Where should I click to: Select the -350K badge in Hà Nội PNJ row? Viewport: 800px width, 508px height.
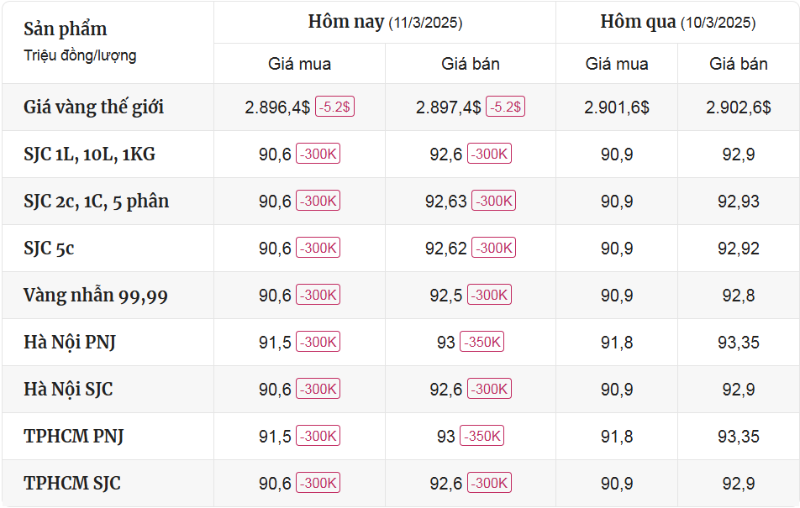[x=482, y=342]
